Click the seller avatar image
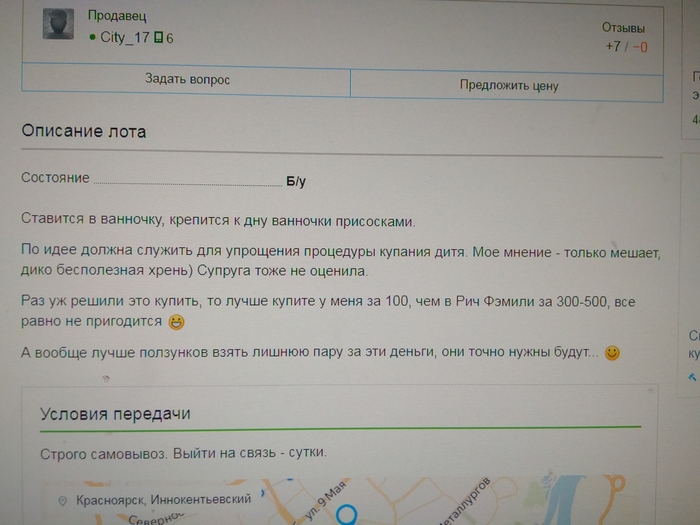This screenshot has width=700, height=525. click(x=58, y=24)
